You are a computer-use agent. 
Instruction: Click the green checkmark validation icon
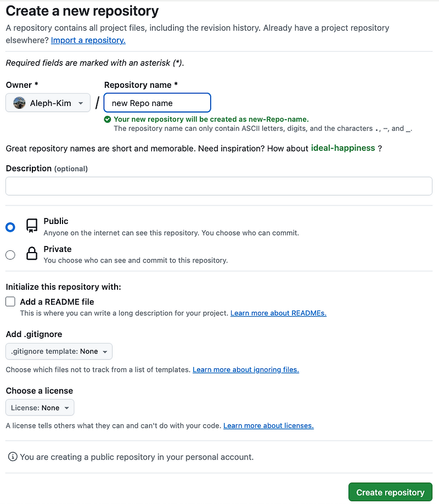pos(108,119)
